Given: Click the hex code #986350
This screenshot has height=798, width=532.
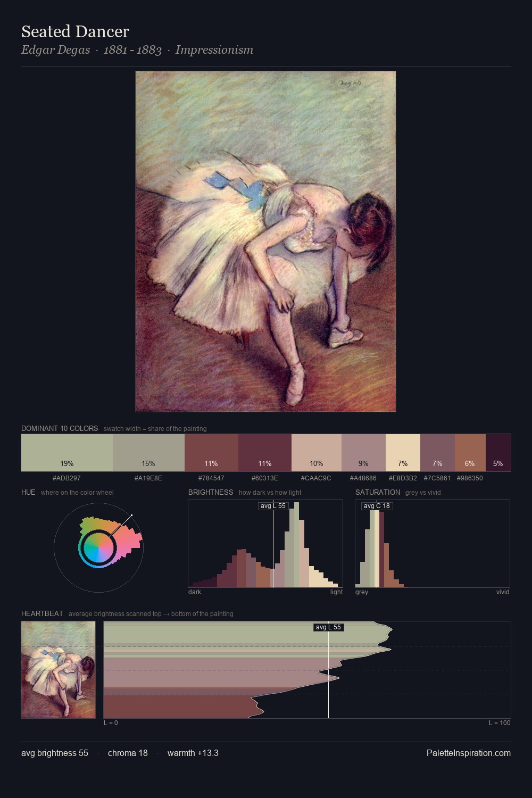Looking at the screenshot, I should coord(470,478).
